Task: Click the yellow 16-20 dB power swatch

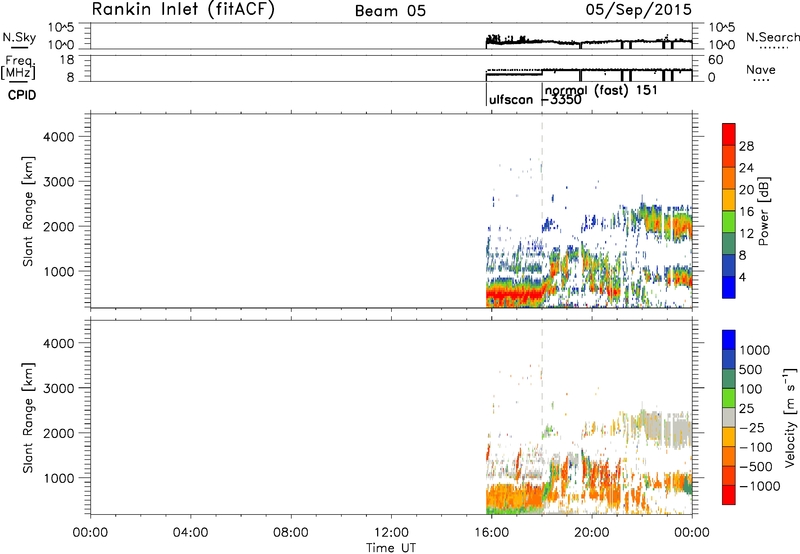Action: (729, 200)
